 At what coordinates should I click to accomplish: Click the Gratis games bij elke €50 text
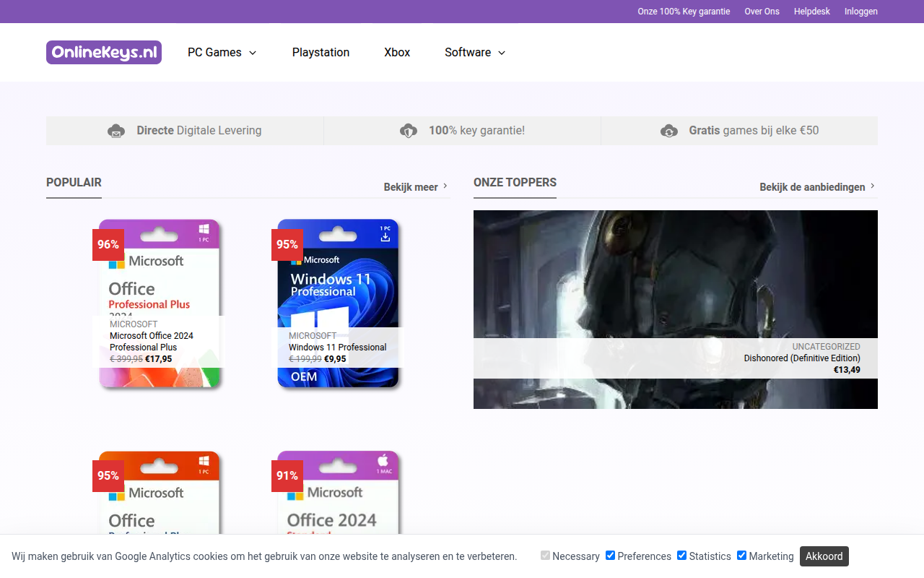(x=754, y=131)
